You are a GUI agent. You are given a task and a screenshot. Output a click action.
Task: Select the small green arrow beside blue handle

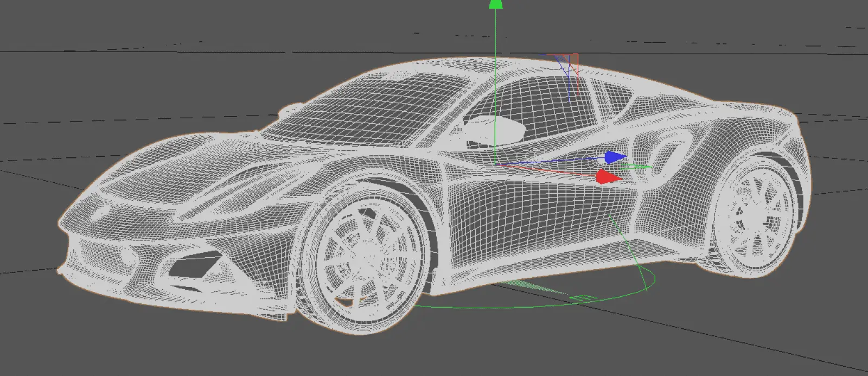(x=635, y=167)
